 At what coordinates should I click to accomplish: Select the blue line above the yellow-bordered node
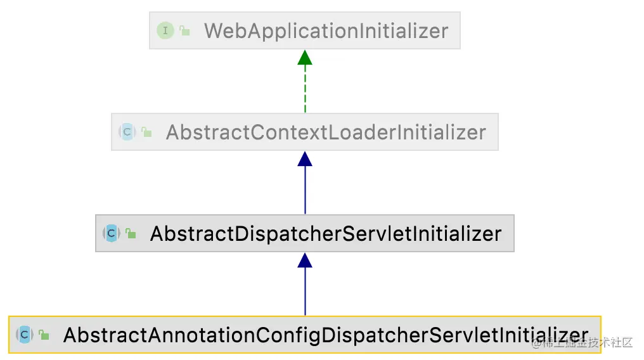click(x=305, y=292)
